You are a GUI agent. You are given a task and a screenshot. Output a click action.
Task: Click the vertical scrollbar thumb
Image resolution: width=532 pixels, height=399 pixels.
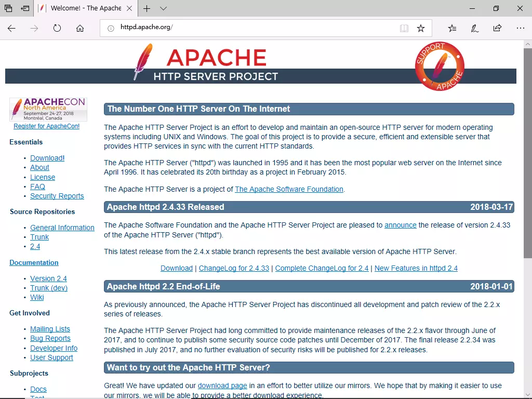(528, 153)
